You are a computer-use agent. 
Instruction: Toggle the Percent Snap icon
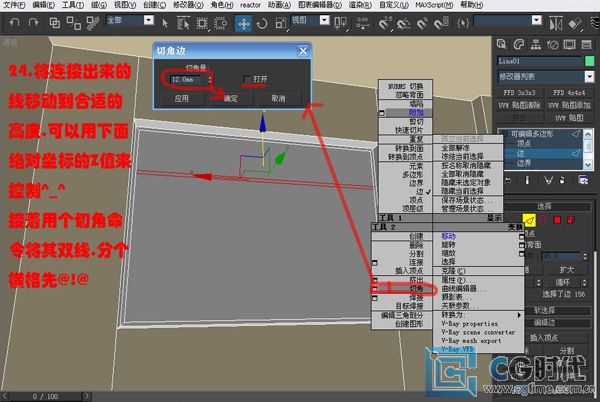point(422,24)
